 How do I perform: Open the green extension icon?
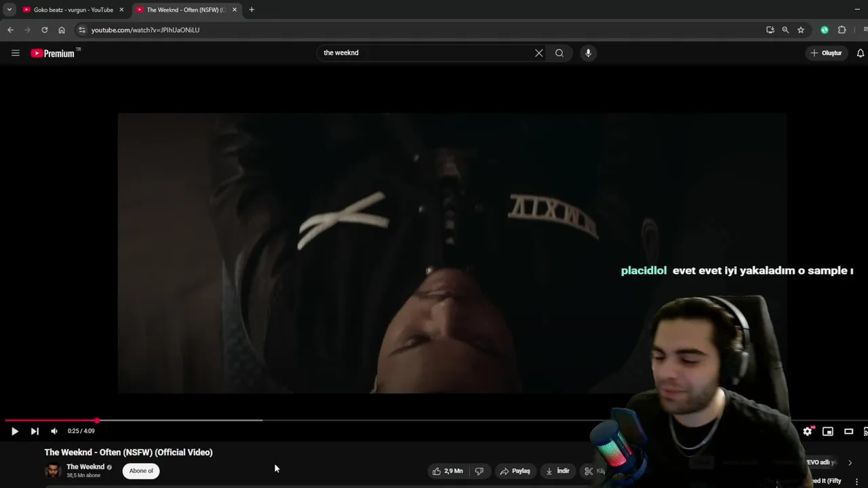coord(825,30)
